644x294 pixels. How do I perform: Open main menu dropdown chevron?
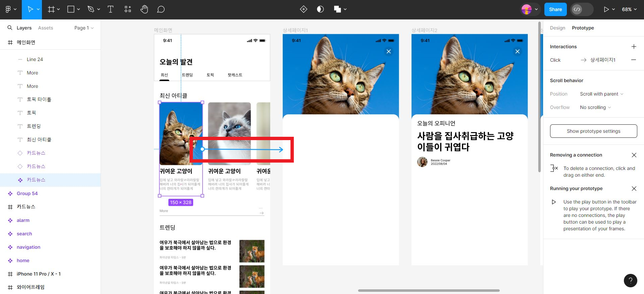[15, 9]
